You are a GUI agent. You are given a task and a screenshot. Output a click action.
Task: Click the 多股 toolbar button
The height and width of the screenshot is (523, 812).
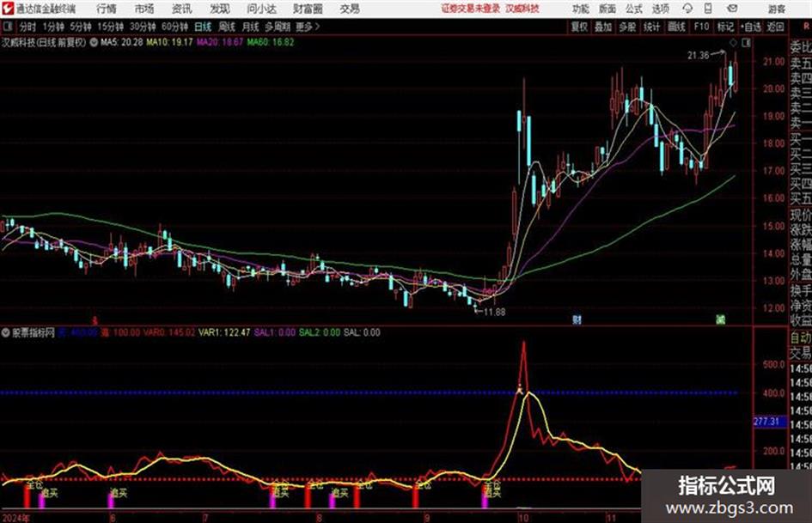pos(627,27)
